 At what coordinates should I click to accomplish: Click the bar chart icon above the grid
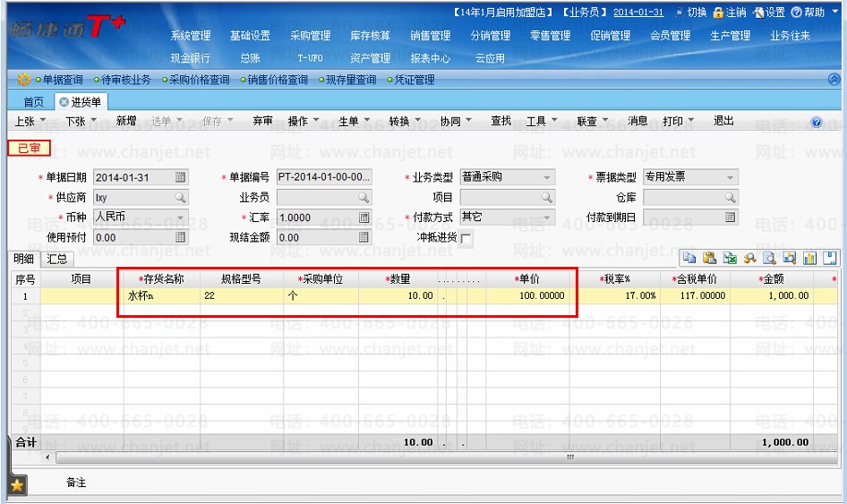pos(809,258)
